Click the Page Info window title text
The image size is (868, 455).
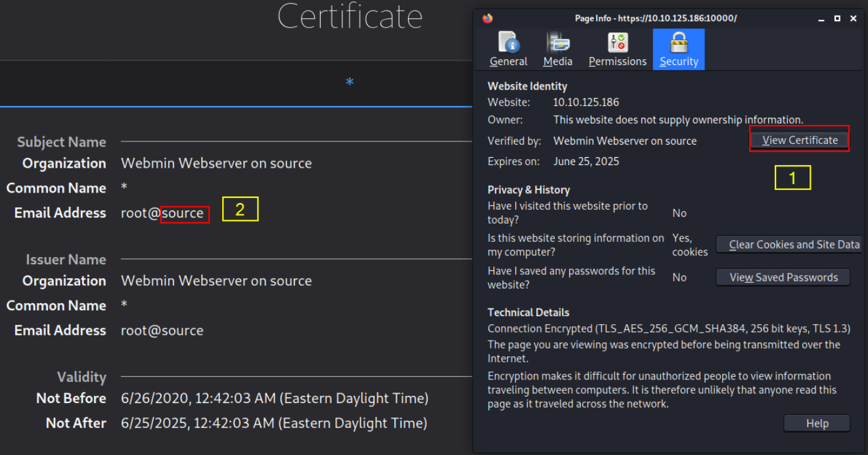click(656, 18)
